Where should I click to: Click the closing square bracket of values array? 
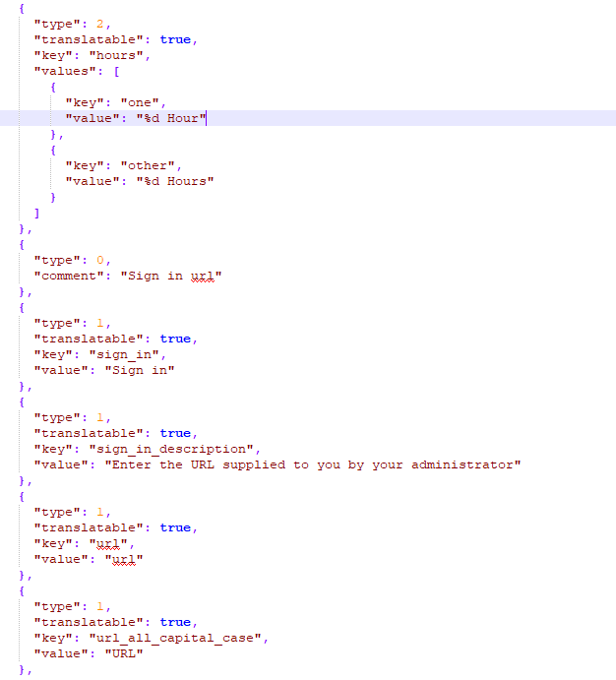[x=36, y=213]
